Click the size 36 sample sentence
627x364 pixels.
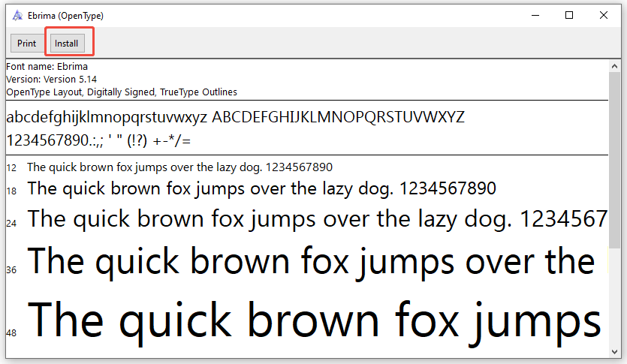coord(311,262)
